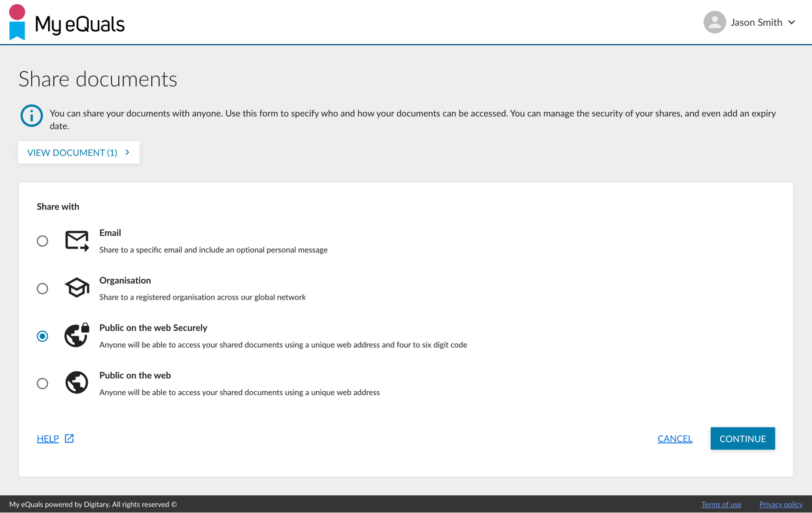The image size is (812, 513).
Task: Click the 'Share documents' heading
Action: click(98, 79)
